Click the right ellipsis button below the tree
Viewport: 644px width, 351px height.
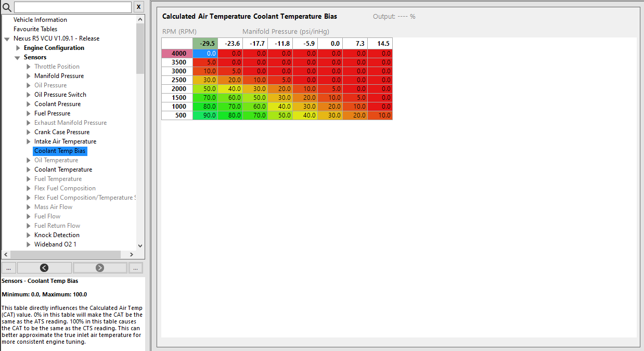[x=136, y=268]
